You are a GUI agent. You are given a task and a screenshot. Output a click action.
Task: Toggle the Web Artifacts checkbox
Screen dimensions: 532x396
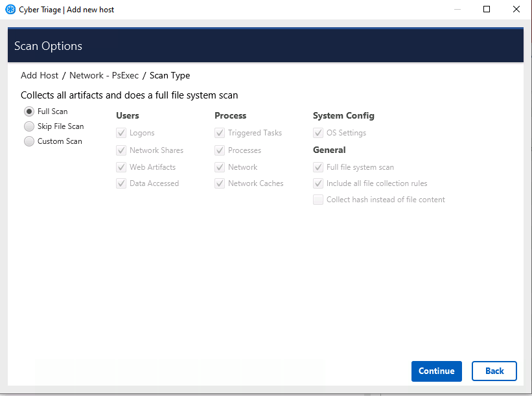coord(121,167)
